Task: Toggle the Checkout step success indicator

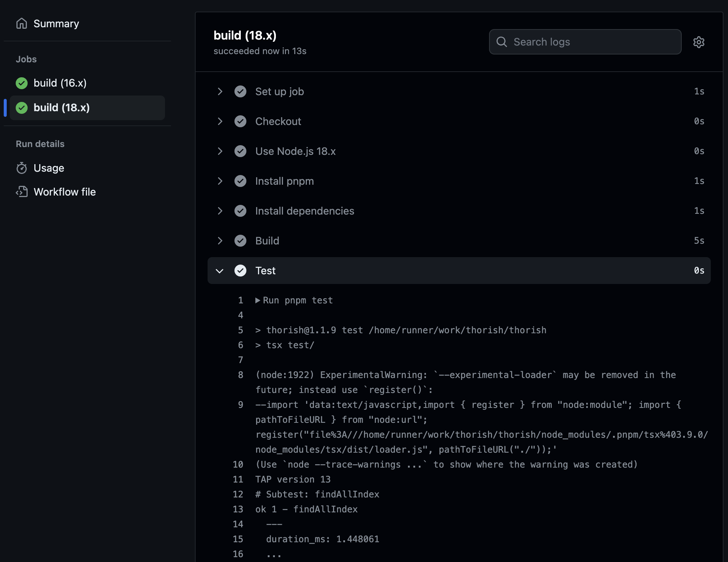Action: click(x=240, y=121)
